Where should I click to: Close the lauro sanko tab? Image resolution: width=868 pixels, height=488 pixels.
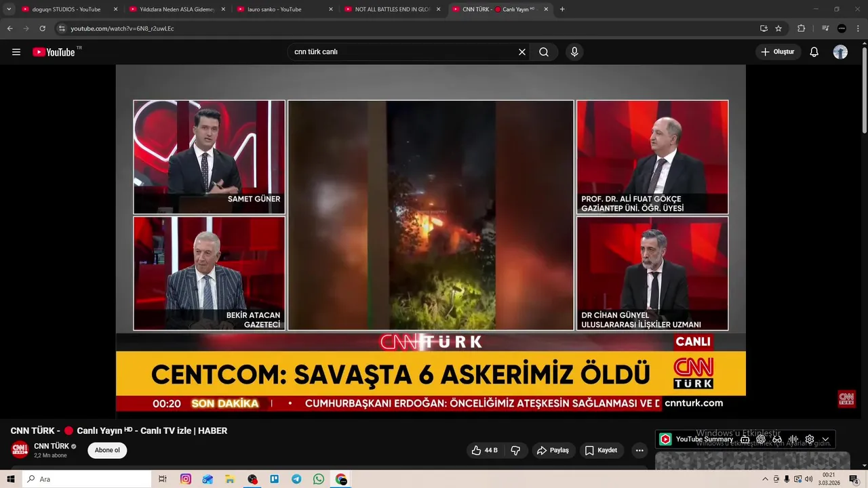331,9
